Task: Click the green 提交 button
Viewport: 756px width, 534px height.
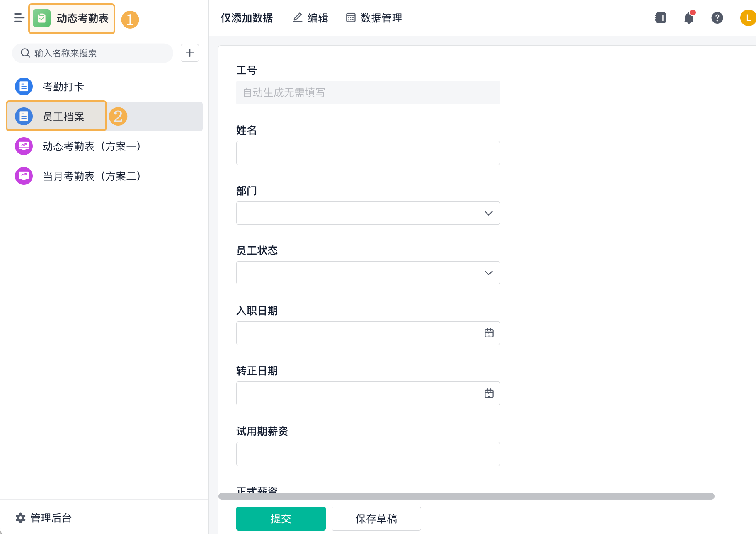Action: [281, 519]
